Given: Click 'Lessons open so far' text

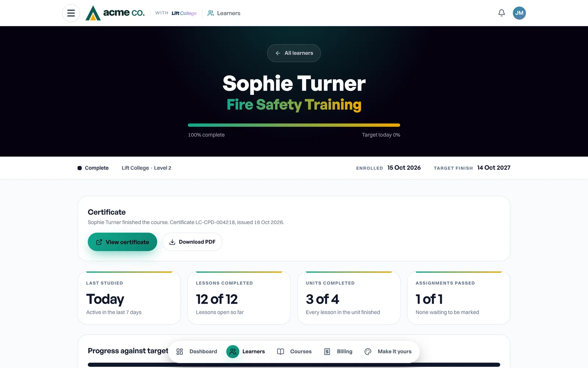Looking at the screenshot, I should [220, 312].
